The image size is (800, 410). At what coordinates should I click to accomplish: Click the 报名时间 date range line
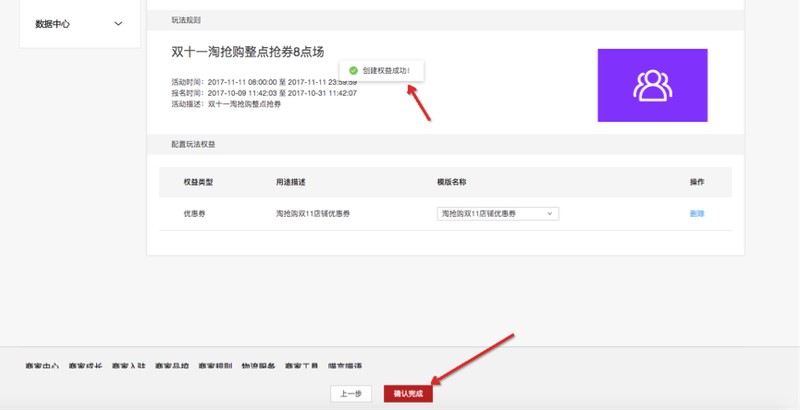pos(264,93)
